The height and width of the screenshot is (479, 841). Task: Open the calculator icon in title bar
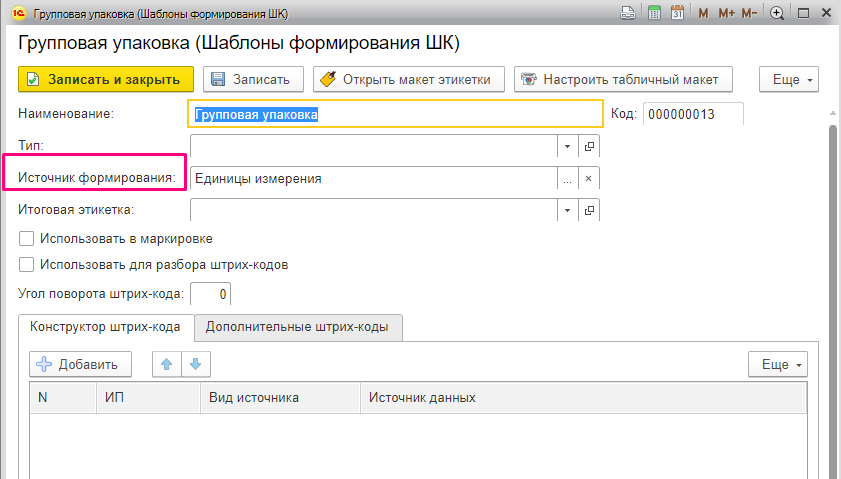click(x=654, y=13)
